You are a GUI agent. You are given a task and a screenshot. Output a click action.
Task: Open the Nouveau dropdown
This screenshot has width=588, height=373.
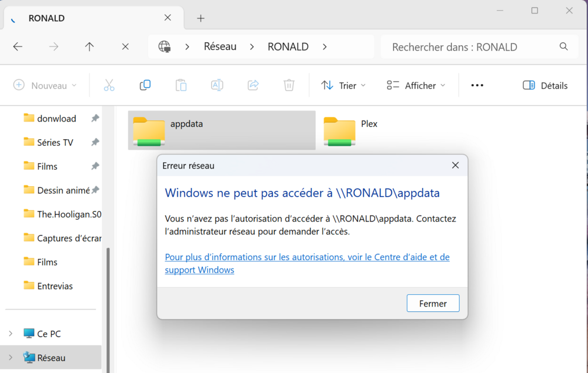45,85
